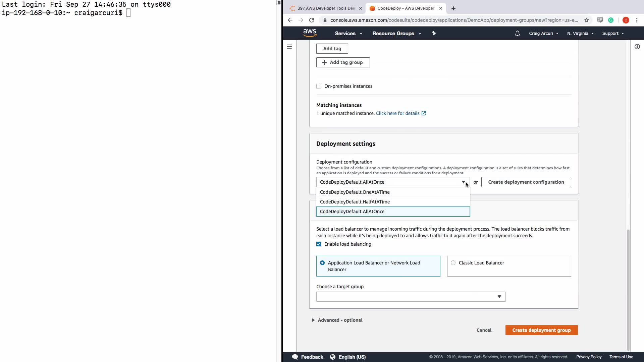The width and height of the screenshot is (644, 362).
Task: Expand the Advanced - optional section
Action: point(340,320)
